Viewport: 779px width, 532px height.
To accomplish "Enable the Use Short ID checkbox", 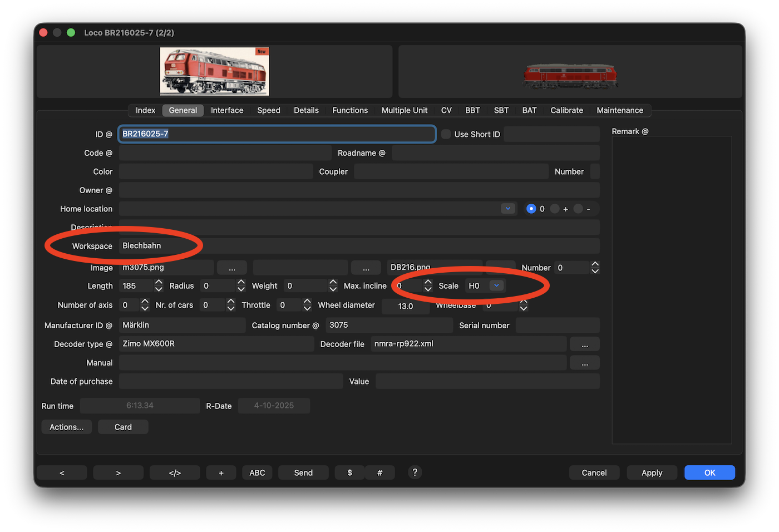I will pyautogui.click(x=446, y=134).
